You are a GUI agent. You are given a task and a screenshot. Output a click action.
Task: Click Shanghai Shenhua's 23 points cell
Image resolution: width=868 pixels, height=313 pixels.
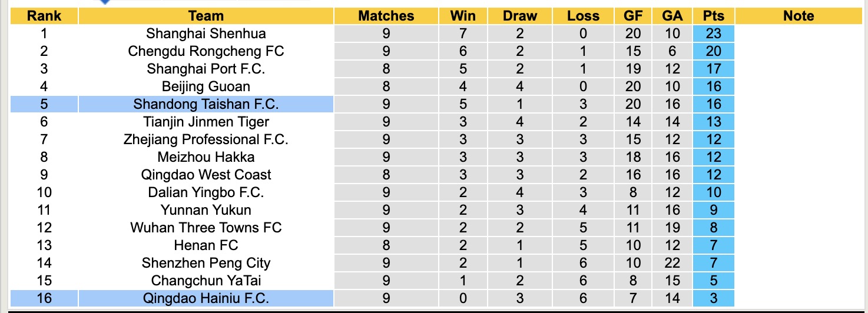point(714,34)
